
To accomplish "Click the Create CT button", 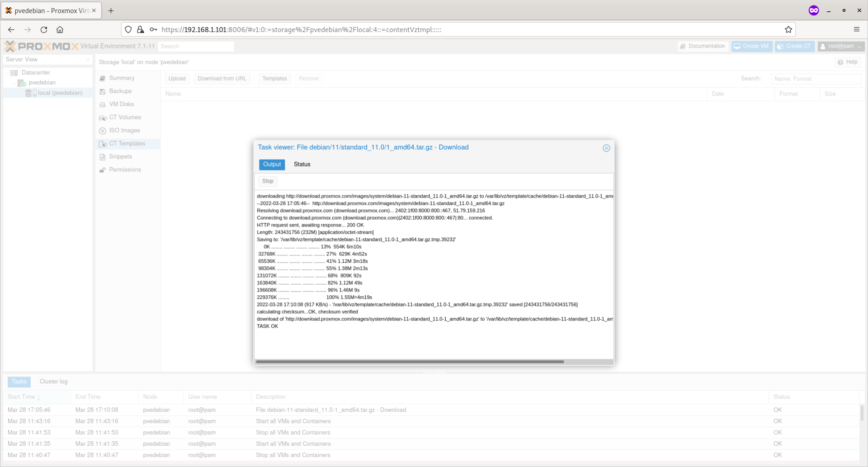I will coord(794,46).
